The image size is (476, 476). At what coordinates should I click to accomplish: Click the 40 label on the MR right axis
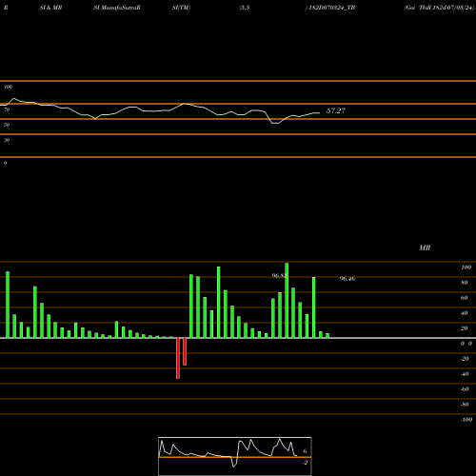(x=465, y=313)
